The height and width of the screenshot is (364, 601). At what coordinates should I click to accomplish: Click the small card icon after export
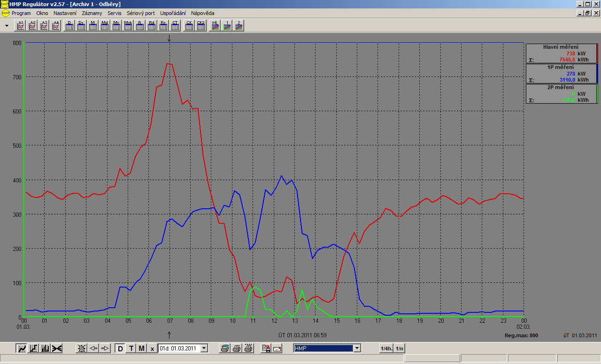click(x=277, y=348)
